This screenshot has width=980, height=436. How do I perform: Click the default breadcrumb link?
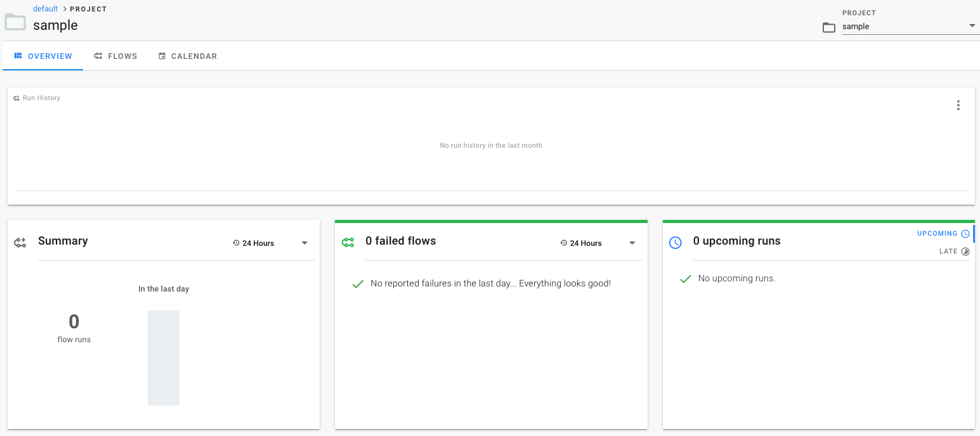pyautogui.click(x=45, y=9)
